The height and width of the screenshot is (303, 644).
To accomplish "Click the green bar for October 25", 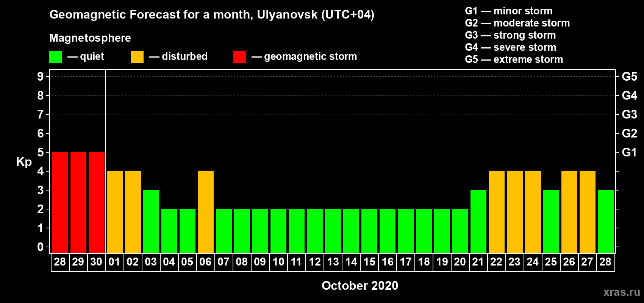I will point(551,221).
